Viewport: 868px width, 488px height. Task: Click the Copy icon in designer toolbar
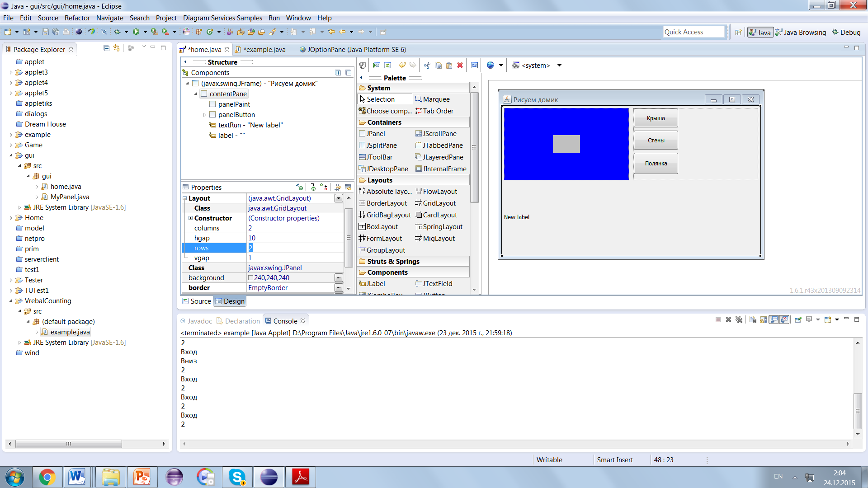tap(438, 65)
